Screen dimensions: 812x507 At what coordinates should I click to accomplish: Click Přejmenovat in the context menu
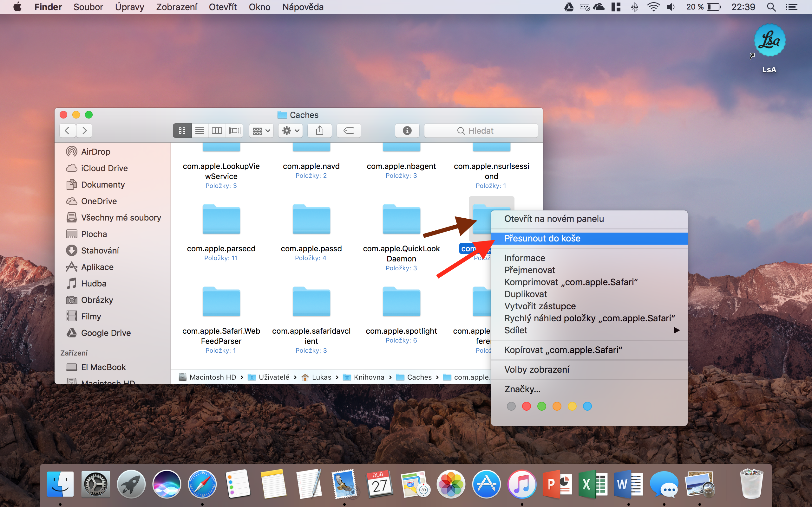(x=529, y=270)
